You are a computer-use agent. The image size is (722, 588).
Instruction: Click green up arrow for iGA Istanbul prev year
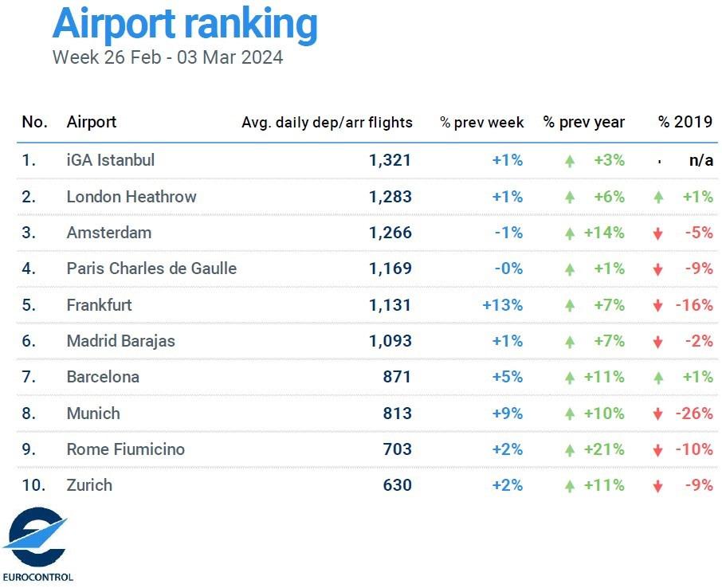click(570, 161)
